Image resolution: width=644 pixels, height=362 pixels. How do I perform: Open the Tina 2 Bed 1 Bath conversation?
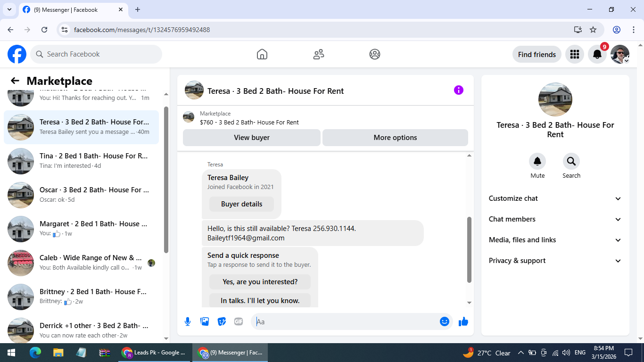point(81,161)
